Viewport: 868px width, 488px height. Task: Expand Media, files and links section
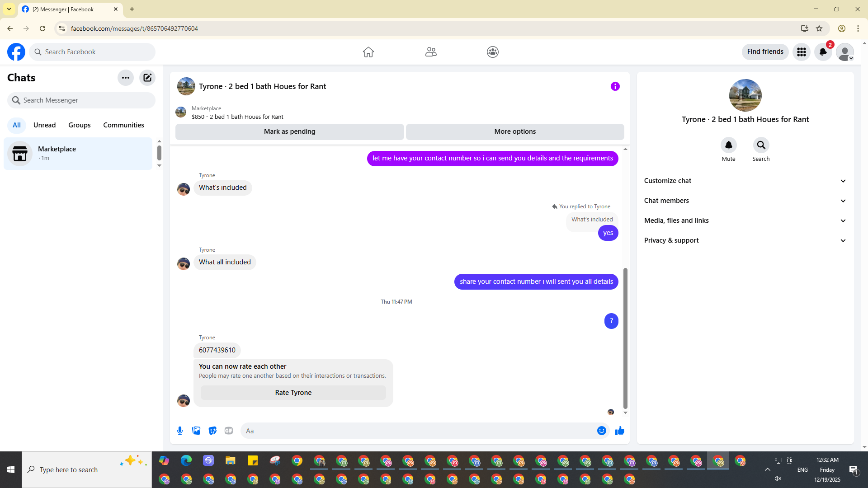[745, 221]
